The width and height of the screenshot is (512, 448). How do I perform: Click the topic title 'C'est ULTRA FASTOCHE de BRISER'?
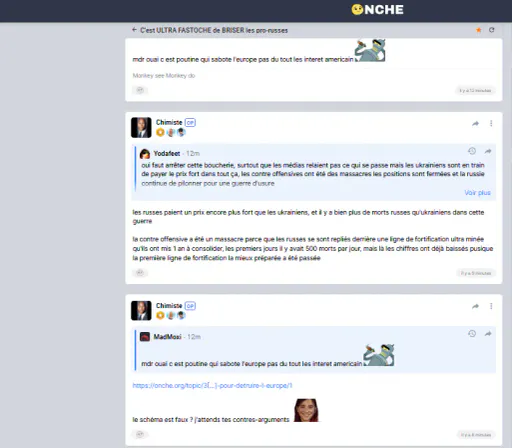tap(214, 30)
